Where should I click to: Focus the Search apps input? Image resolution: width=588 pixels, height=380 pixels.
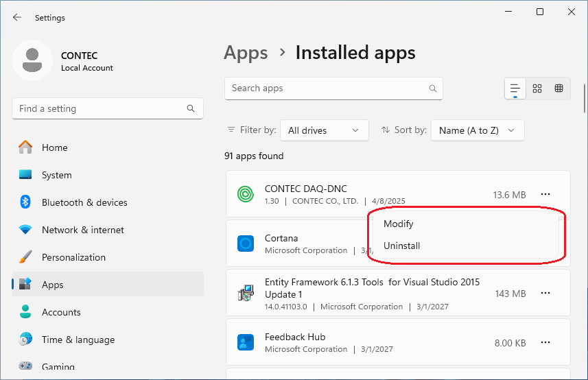pyautogui.click(x=333, y=88)
